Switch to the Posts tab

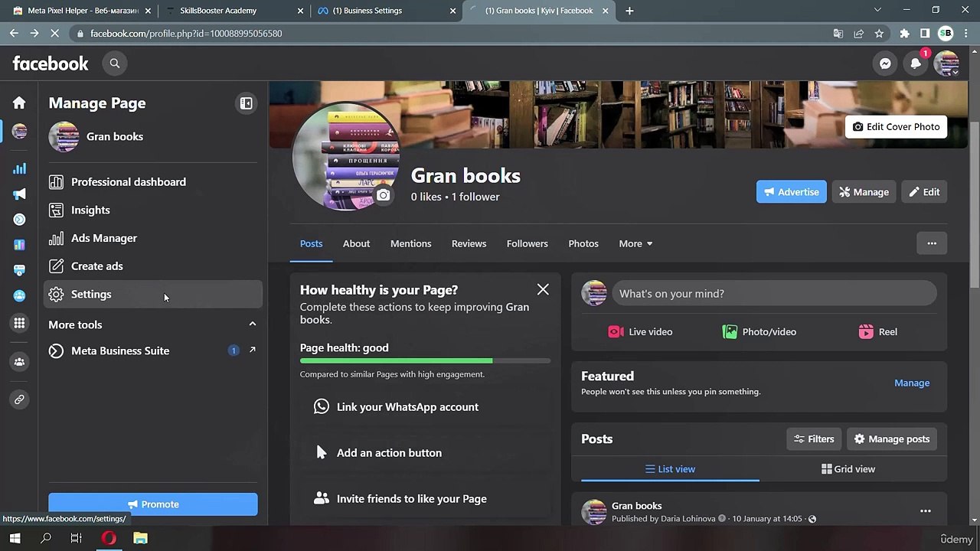click(x=311, y=243)
